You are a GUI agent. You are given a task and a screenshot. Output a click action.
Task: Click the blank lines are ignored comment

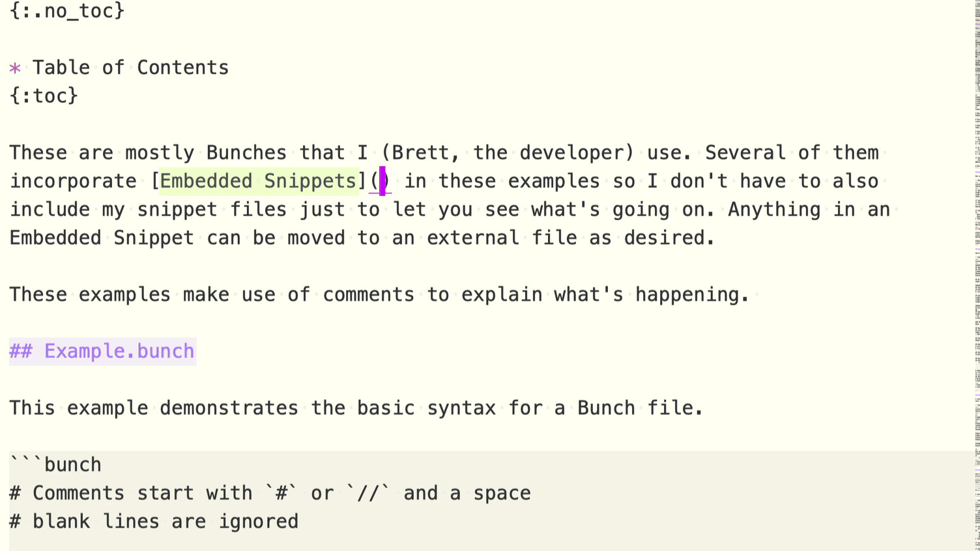(165, 522)
